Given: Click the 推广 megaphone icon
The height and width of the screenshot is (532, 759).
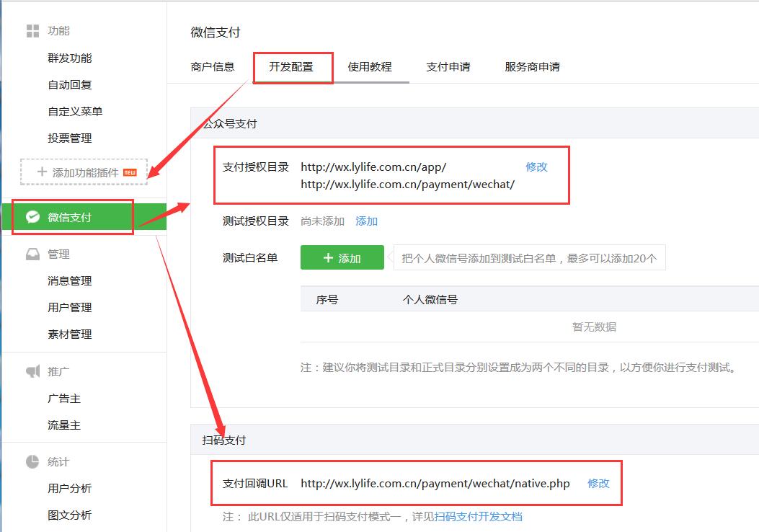Looking at the screenshot, I should tap(32, 371).
